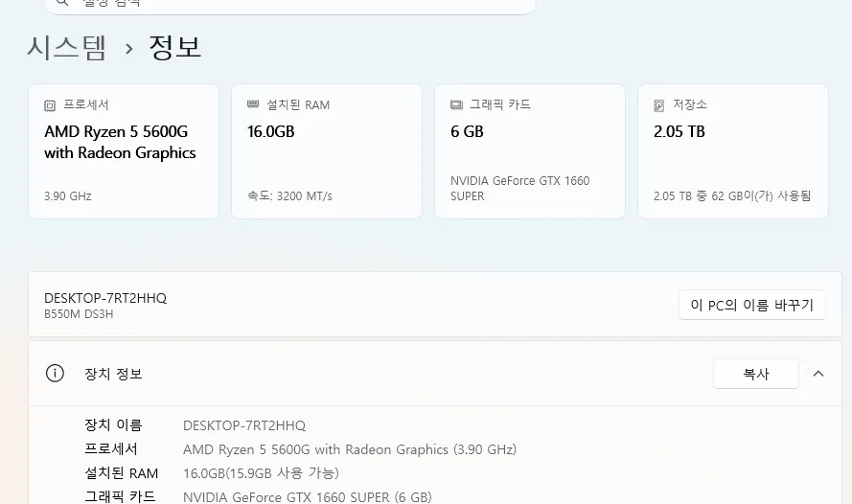Click NVIDIA GeForce GTX 1660 SUPER card text
The height and width of the screenshot is (504, 852).
[520, 189]
